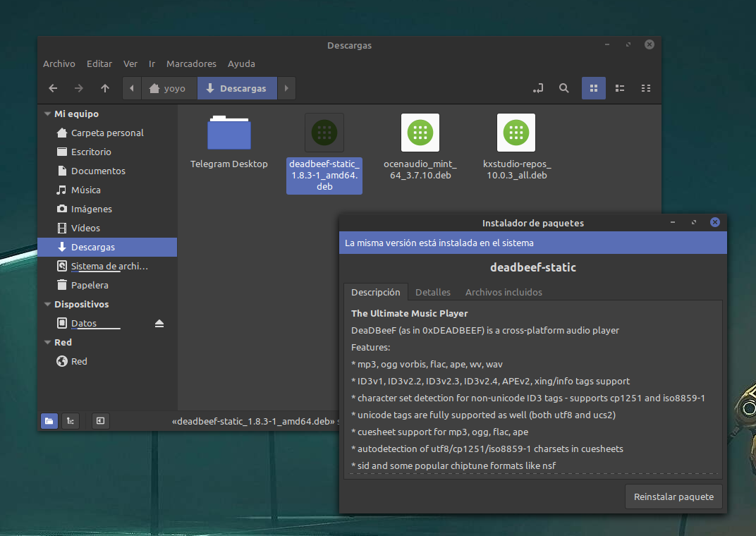
Task: Click the search magnifier icon in toolbar
Action: (x=563, y=88)
